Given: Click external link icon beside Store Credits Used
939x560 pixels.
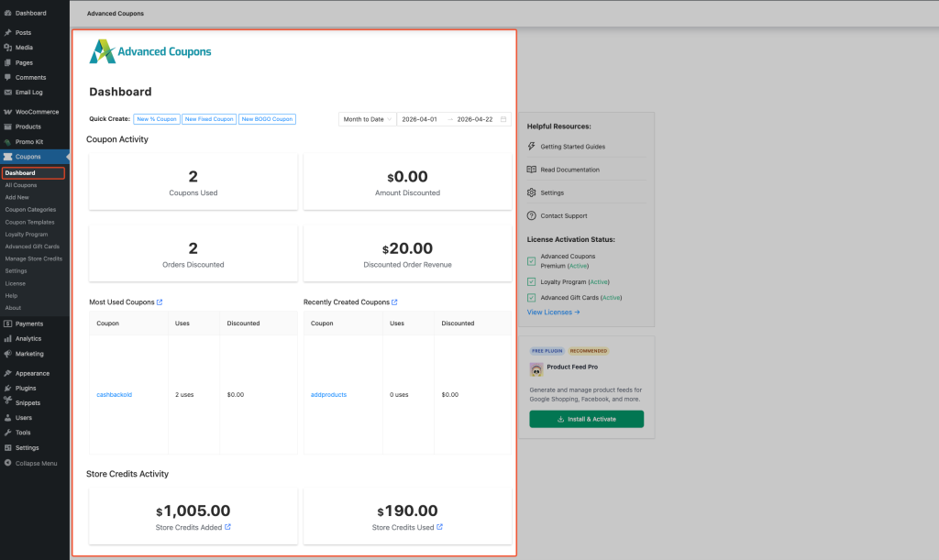Looking at the screenshot, I should [439, 527].
